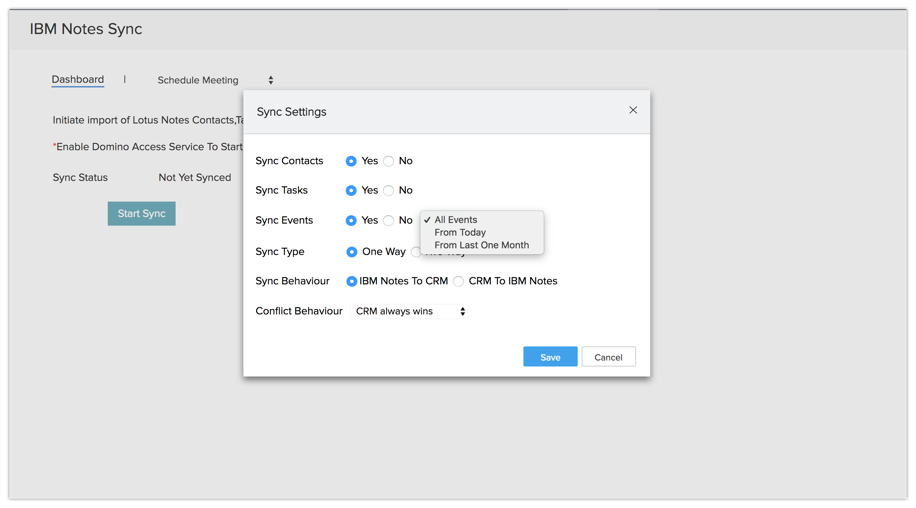Open Schedule Meeting dropdown
The width and height of the screenshot is (916, 508).
pyautogui.click(x=215, y=80)
